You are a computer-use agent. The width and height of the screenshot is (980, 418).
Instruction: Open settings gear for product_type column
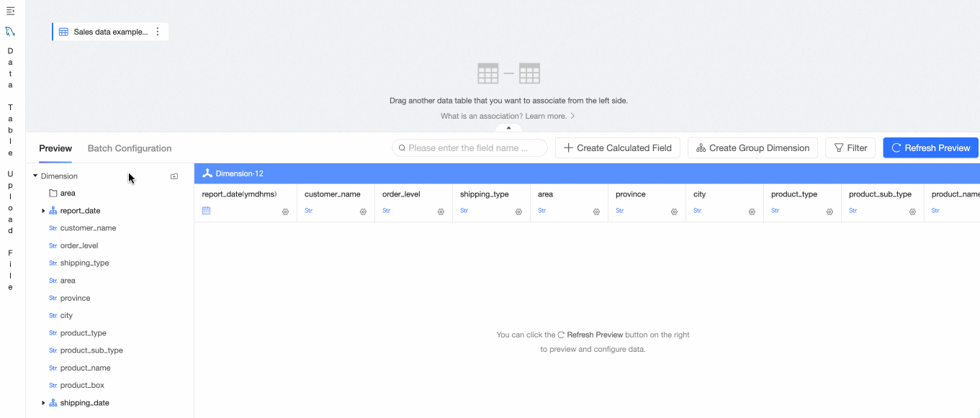[x=830, y=212]
